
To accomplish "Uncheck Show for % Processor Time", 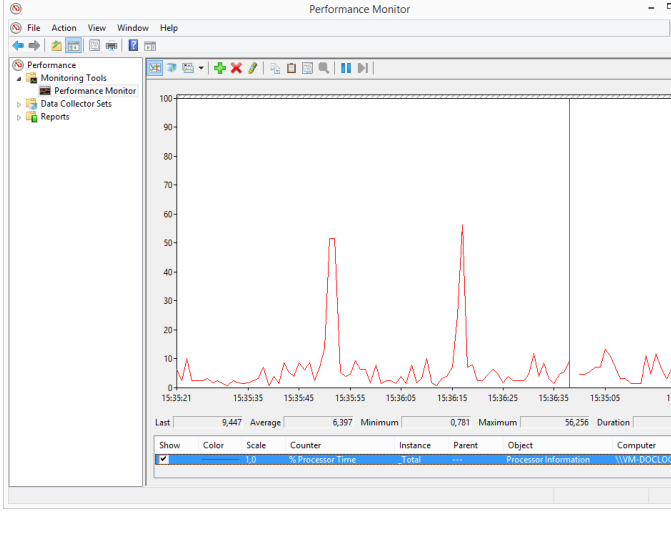I will [x=164, y=459].
